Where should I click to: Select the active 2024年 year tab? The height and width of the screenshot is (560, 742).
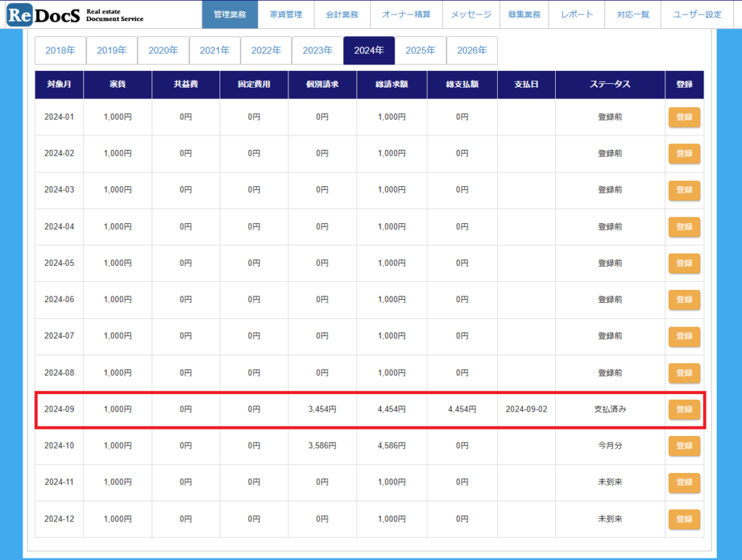coord(369,50)
